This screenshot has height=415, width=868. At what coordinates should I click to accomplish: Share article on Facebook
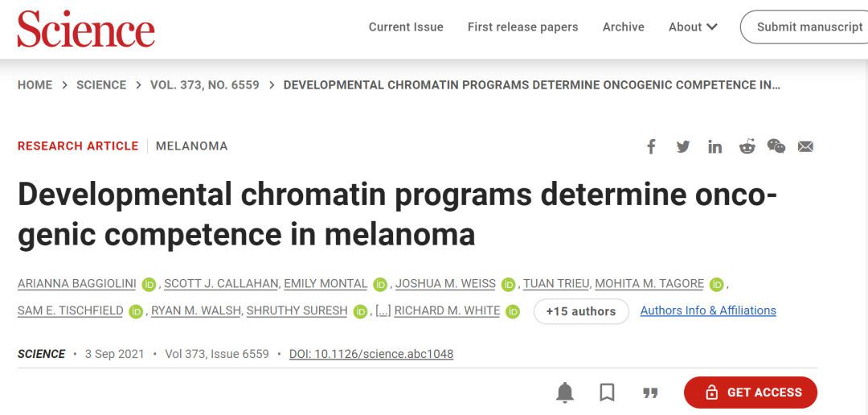click(x=651, y=147)
